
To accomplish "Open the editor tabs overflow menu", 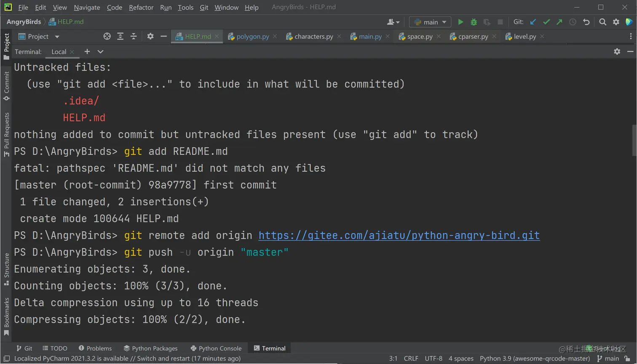I will [x=631, y=37].
